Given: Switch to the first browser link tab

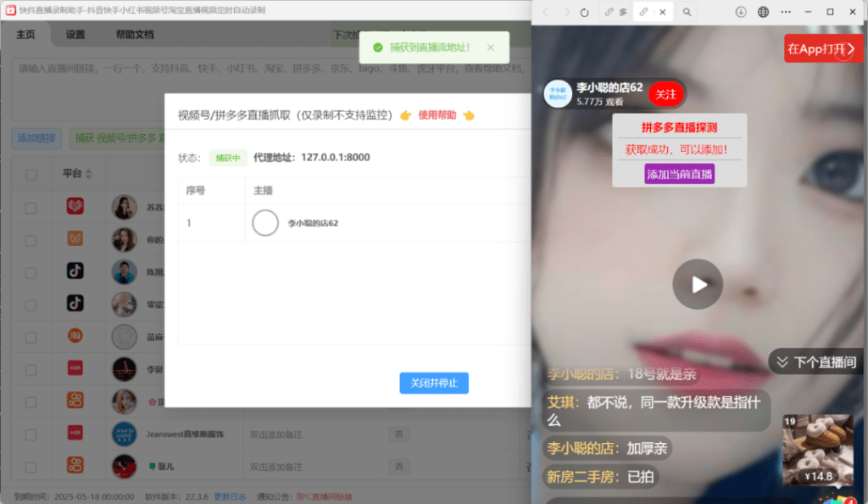Looking at the screenshot, I should 615,12.
